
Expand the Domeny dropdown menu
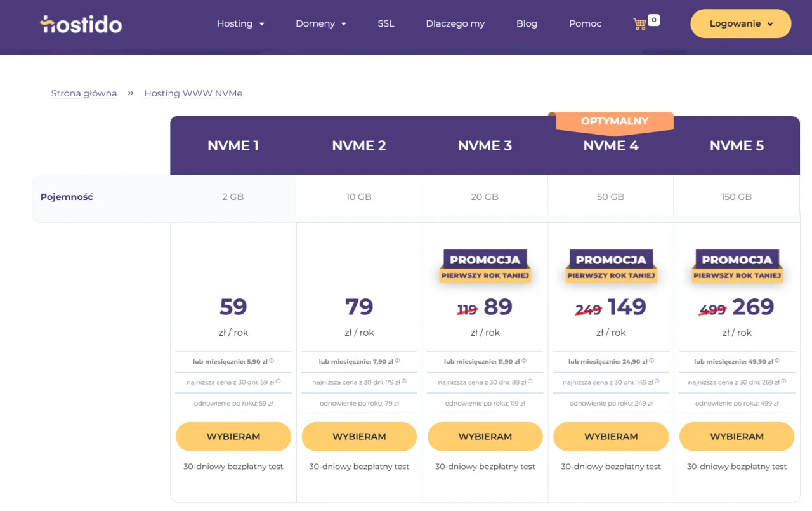tap(320, 23)
